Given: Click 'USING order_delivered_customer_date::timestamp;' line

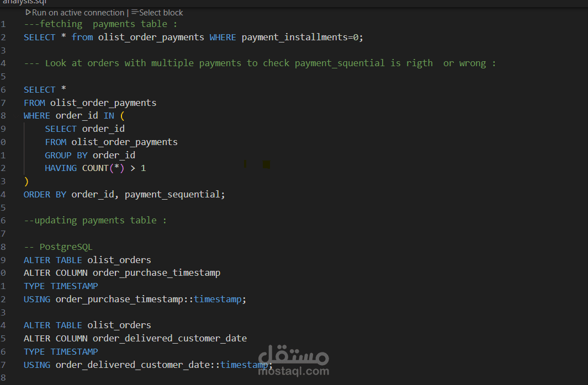Looking at the screenshot, I should [148, 365].
